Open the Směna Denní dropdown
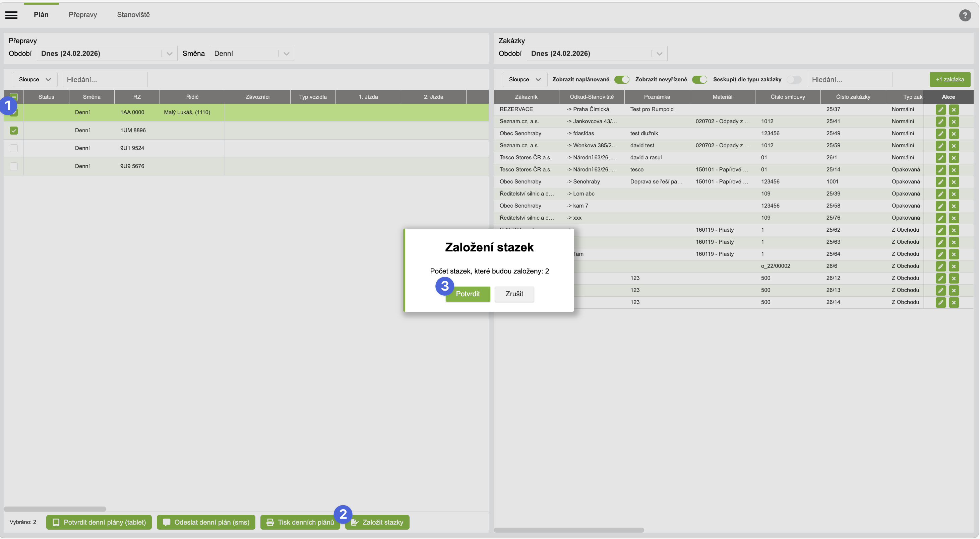The height and width of the screenshot is (539, 980). coord(251,54)
